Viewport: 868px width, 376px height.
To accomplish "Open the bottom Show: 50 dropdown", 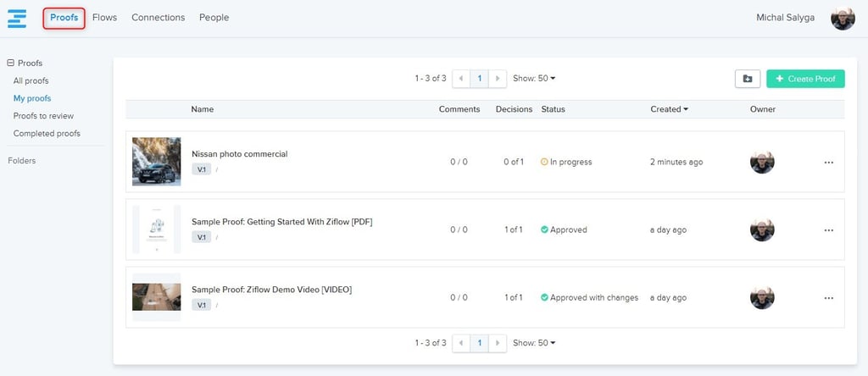I will point(534,343).
